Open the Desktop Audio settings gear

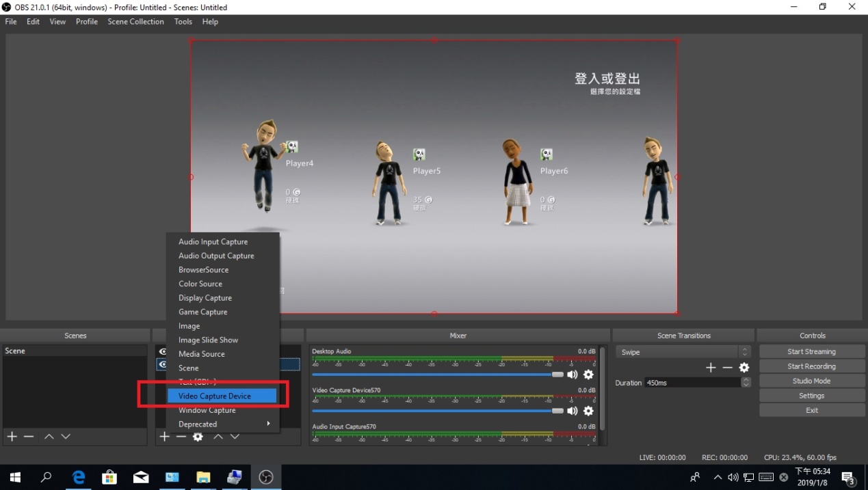click(x=588, y=375)
